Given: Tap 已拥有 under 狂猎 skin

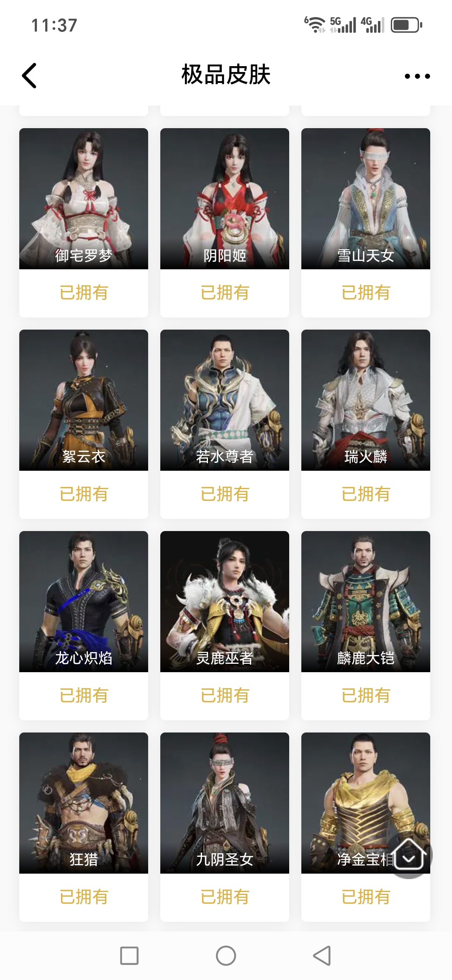Looking at the screenshot, I should point(84,897).
